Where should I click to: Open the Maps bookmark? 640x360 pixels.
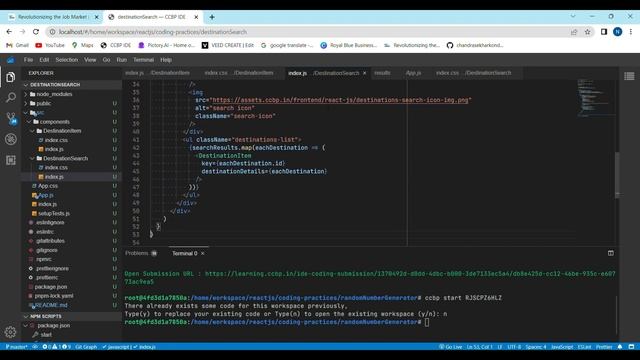[x=82, y=45]
